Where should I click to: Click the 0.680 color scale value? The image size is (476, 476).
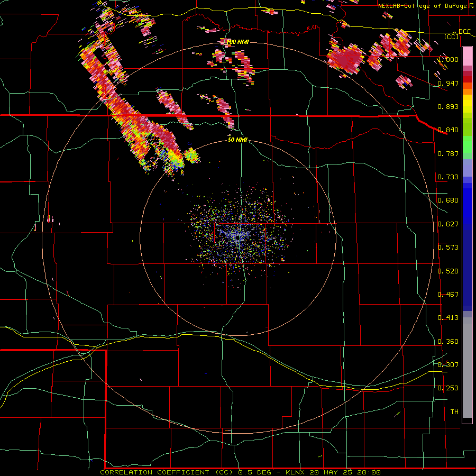pos(448,200)
